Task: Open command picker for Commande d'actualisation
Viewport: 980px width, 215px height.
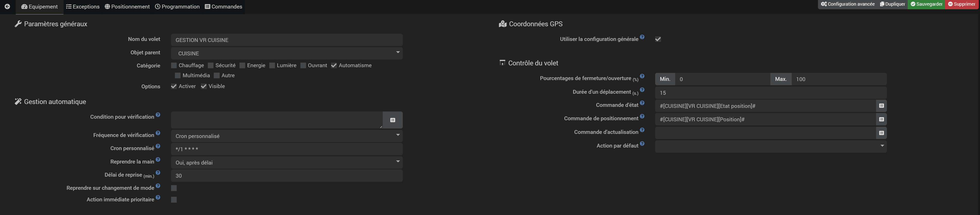Action: pyautogui.click(x=881, y=133)
